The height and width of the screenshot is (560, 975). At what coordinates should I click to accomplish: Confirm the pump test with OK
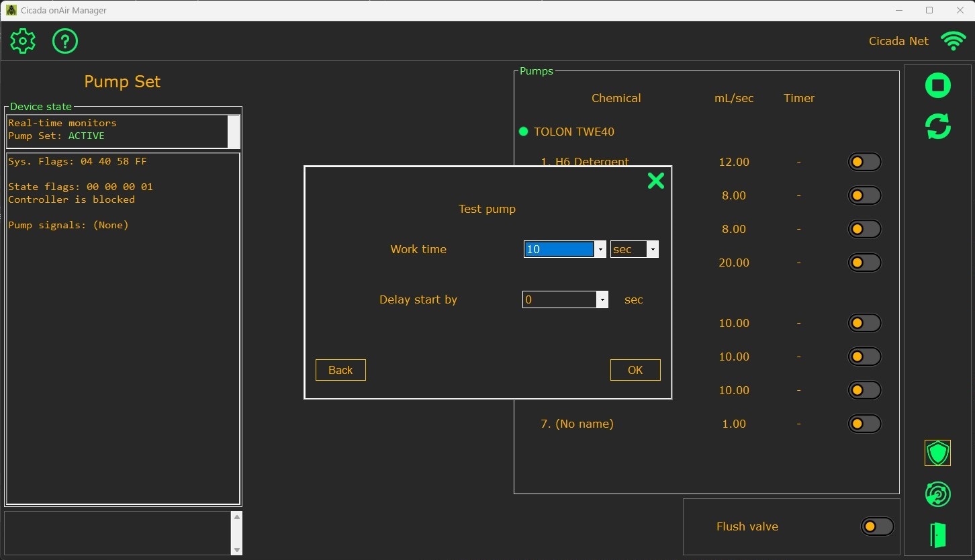point(635,370)
